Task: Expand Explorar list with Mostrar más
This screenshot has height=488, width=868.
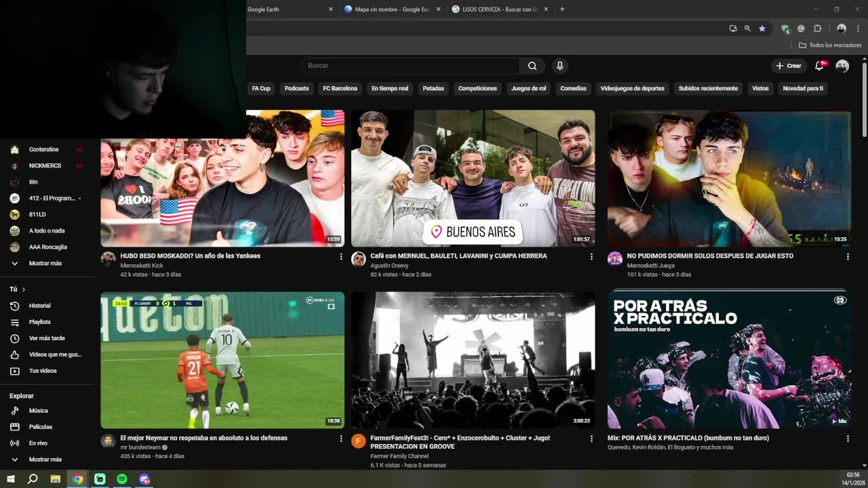Action: [x=46, y=460]
